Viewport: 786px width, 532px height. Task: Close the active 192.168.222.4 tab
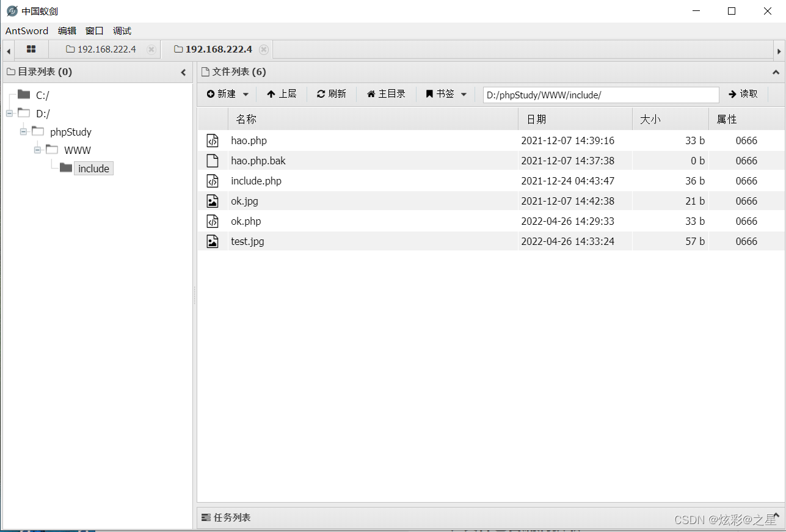point(264,49)
